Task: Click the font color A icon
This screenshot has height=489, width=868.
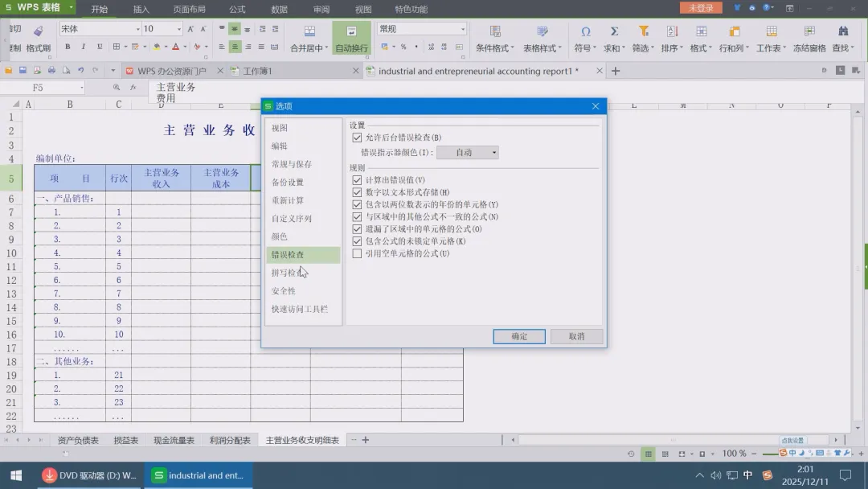Action: [175, 47]
